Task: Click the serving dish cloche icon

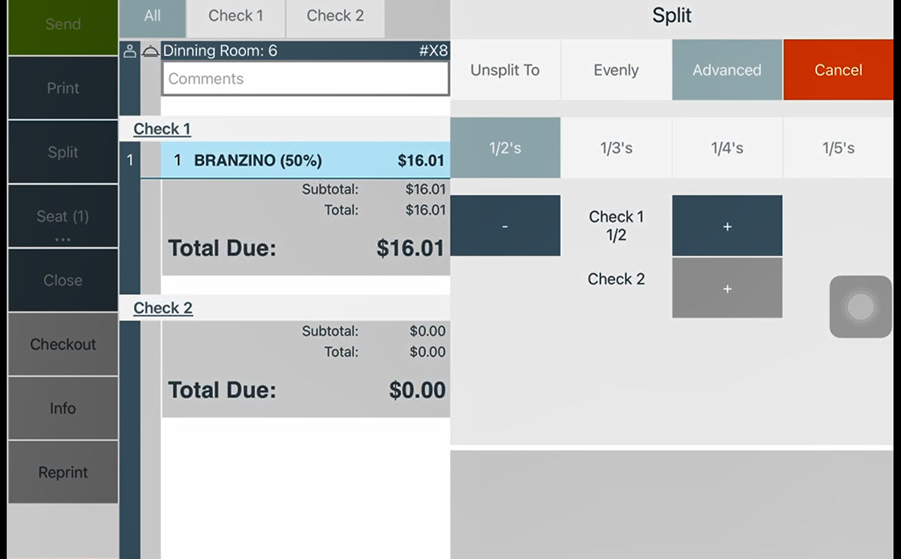Action: click(x=150, y=51)
